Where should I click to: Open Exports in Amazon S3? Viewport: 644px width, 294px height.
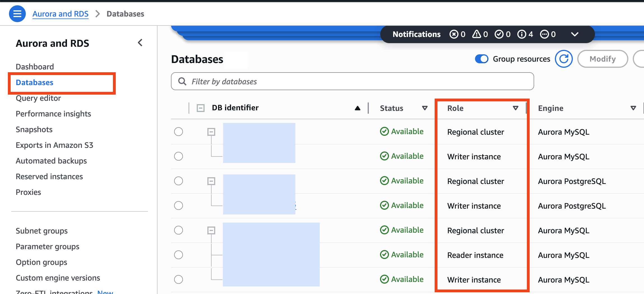[54, 145]
